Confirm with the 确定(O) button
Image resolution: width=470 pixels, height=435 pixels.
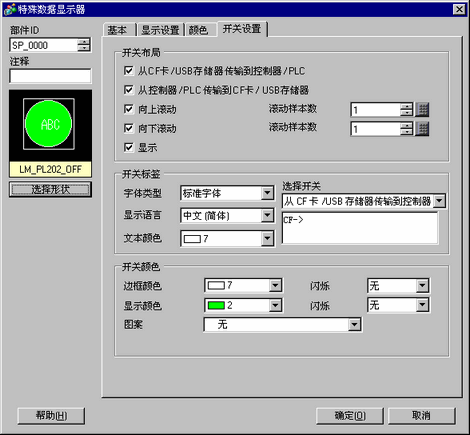coord(350,416)
